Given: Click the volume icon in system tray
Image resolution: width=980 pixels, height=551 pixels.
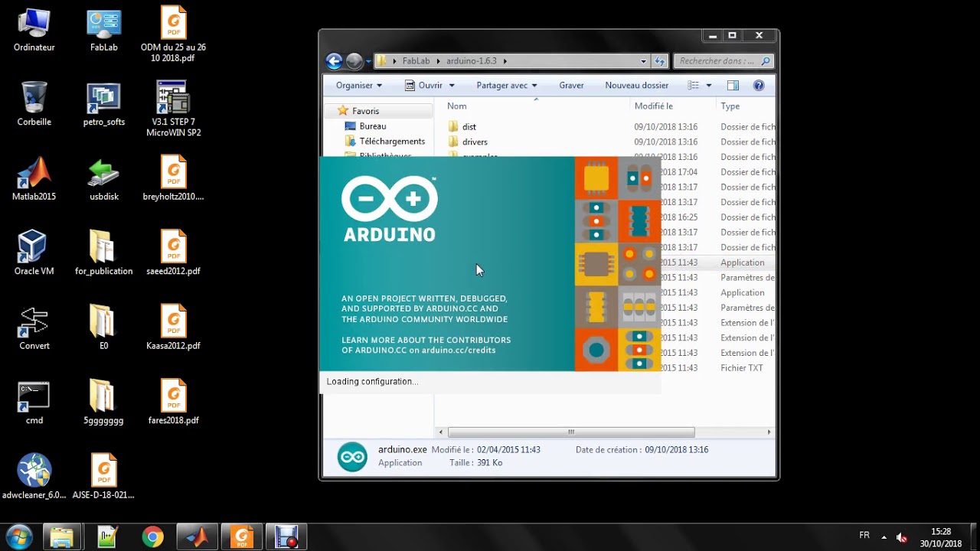Looking at the screenshot, I should tap(902, 537).
